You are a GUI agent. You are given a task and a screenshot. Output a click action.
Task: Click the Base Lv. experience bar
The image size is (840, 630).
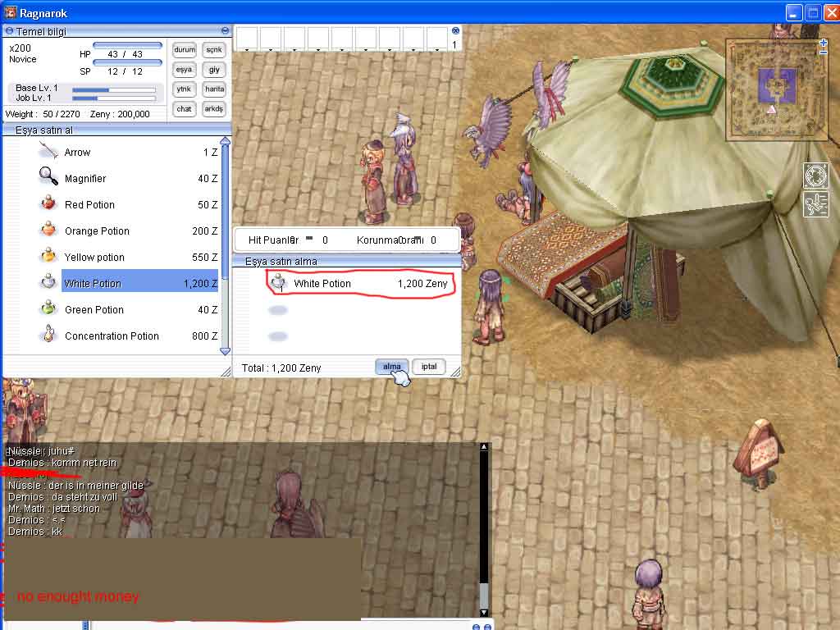click(x=114, y=90)
